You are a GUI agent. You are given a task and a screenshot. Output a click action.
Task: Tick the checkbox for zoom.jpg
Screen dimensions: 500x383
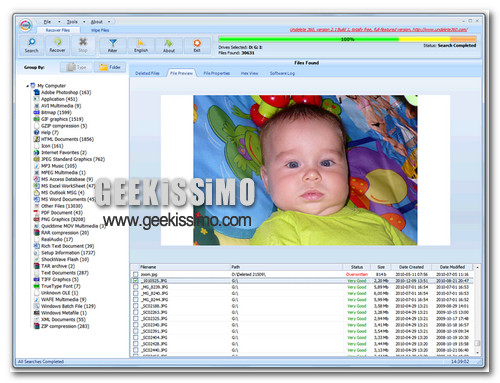[135, 274]
